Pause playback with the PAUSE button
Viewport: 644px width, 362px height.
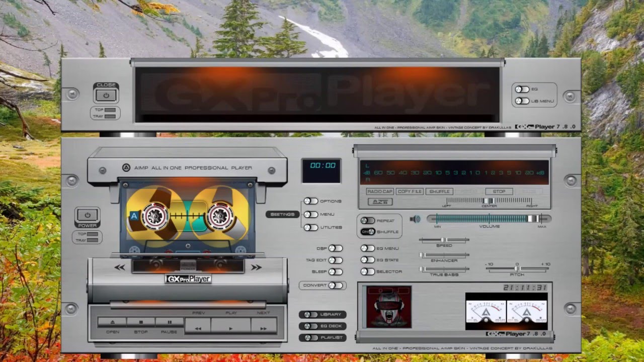click(170, 322)
